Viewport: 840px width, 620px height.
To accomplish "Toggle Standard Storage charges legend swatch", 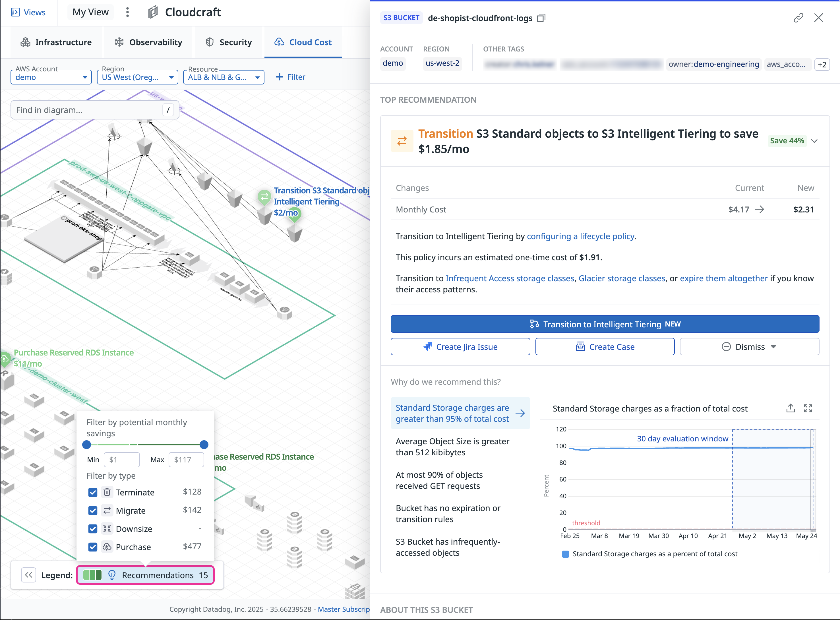I will pyautogui.click(x=565, y=554).
